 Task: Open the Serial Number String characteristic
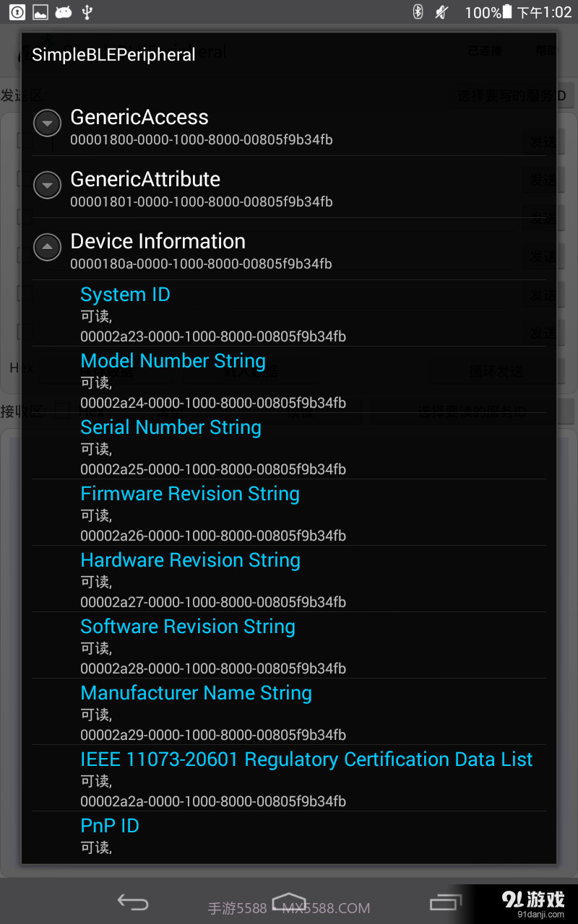(x=171, y=427)
